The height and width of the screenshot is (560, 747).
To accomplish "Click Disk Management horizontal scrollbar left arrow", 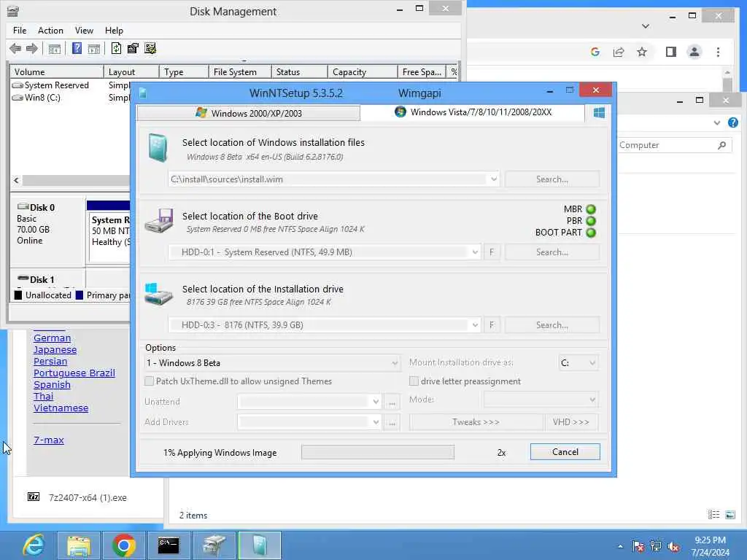I will (x=16, y=181).
